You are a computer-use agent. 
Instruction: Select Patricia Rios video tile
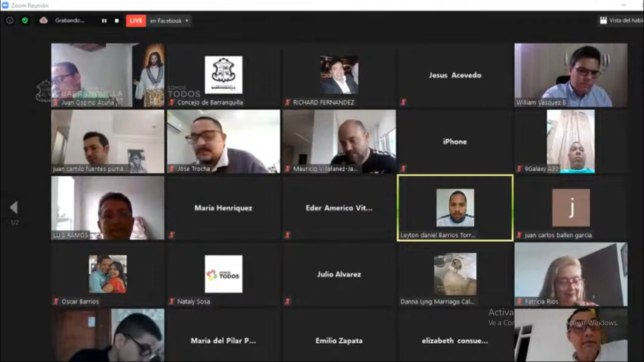pos(571,274)
